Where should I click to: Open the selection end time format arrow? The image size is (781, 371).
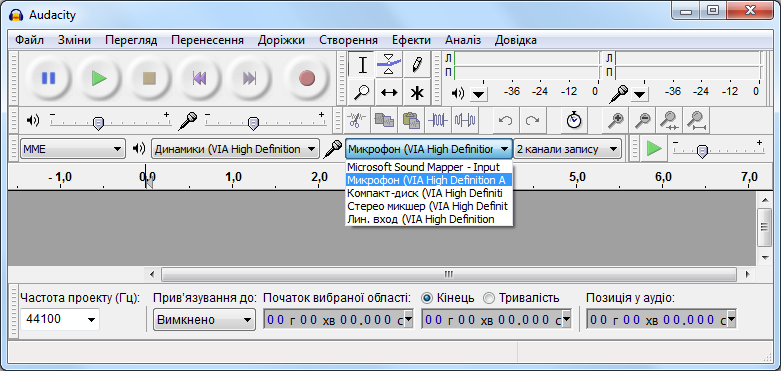click(x=566, y=319)
